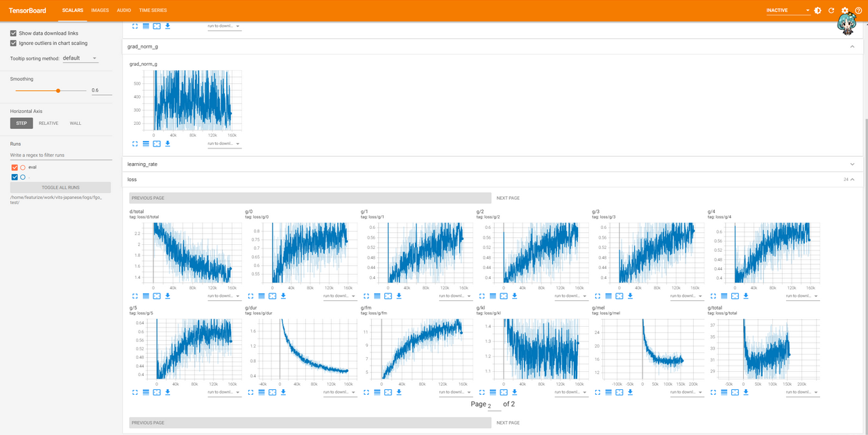This screenshot has height=435, width=868.
Task: Toggle y-axis log scale on g/0 chart
Action: click(x=262, y=296)
